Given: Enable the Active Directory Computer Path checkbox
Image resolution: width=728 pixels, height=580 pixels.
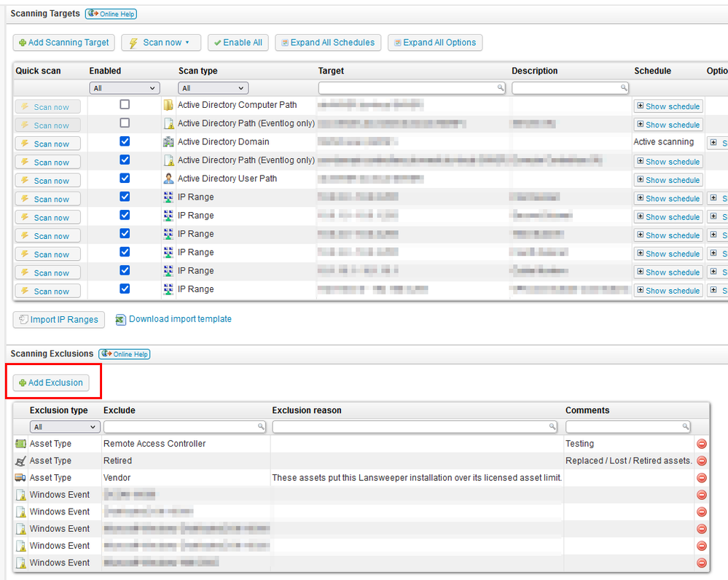Looking at the screenshot, I should (125, 105).
